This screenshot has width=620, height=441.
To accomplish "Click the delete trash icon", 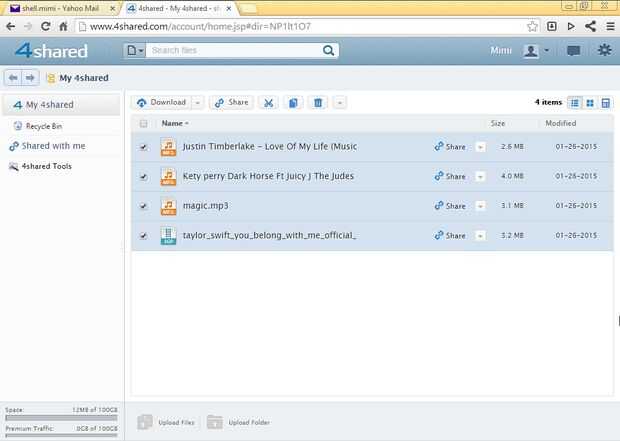I will (x=318, y=103).
